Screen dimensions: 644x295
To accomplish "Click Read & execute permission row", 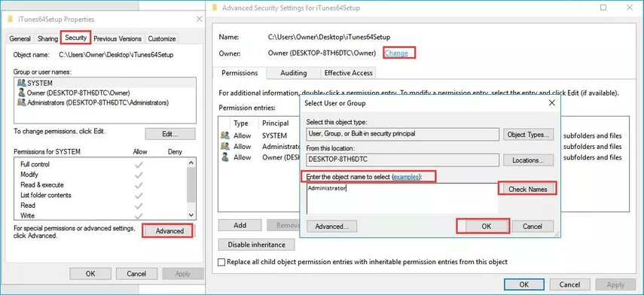I will pos(100,184).
